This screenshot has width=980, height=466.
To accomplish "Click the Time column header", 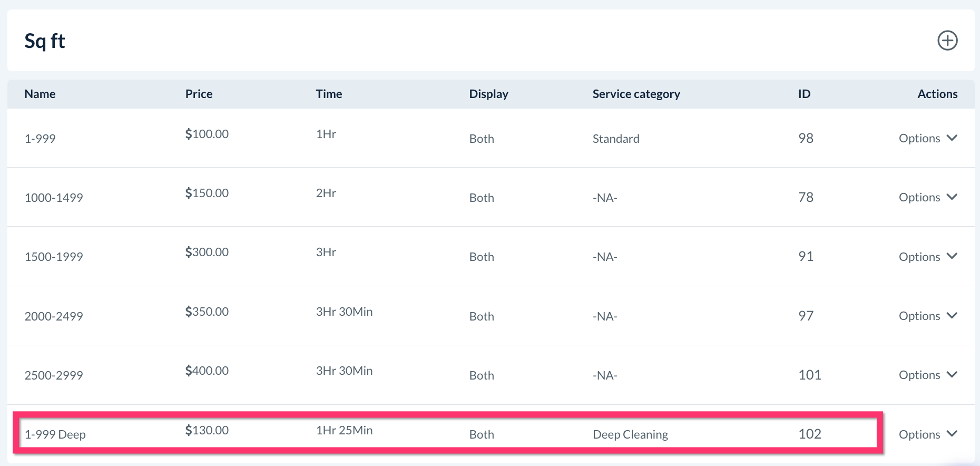I will 329,94.
